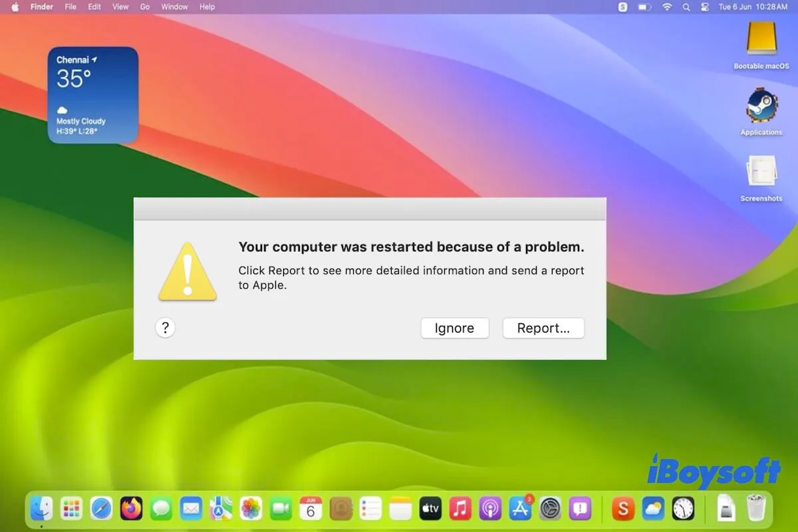This screenshot has width=798, height=532.
Task: Open the Apple menu
Action: point(15,7)
